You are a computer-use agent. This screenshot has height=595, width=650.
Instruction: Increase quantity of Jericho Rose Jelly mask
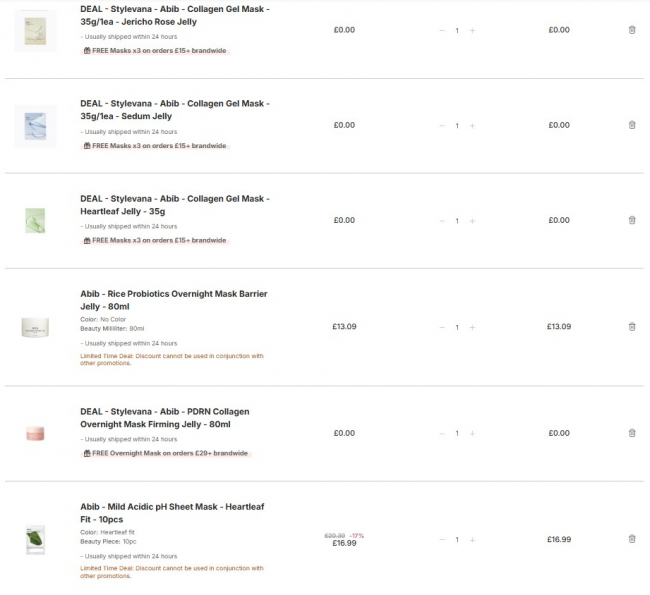pos(472,30)
